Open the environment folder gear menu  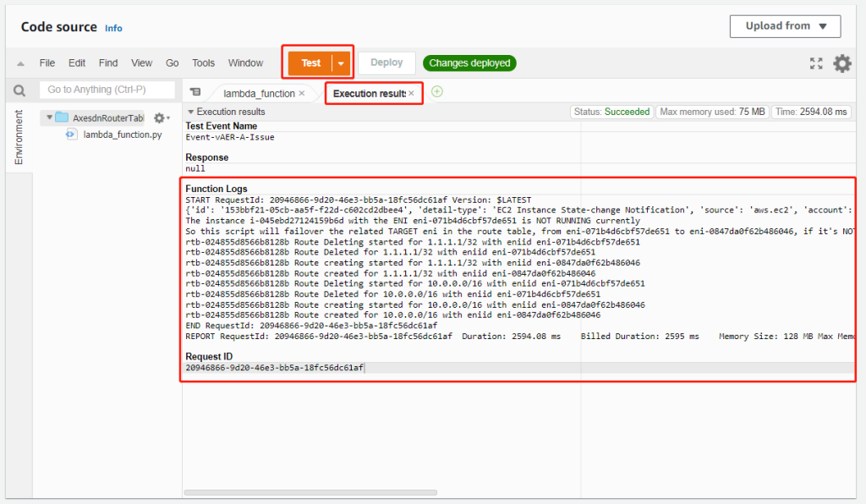tap(161, 118)
